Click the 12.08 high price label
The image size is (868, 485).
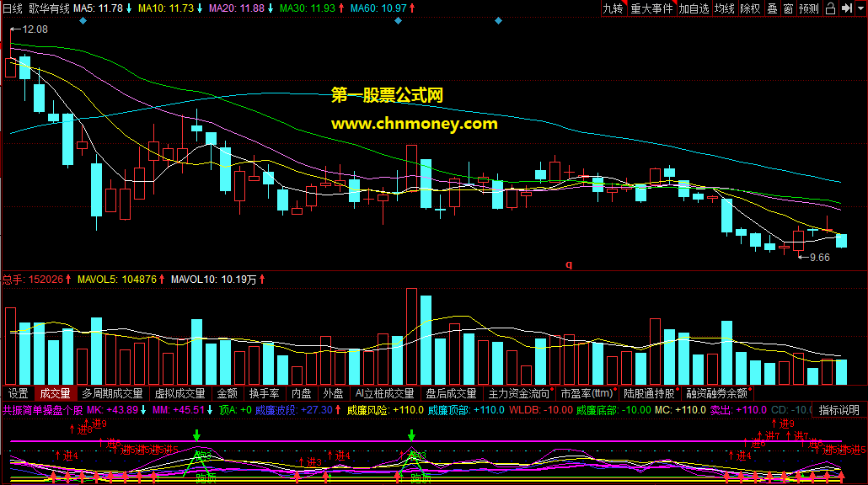pyautogui.click(x=35, y=29)
